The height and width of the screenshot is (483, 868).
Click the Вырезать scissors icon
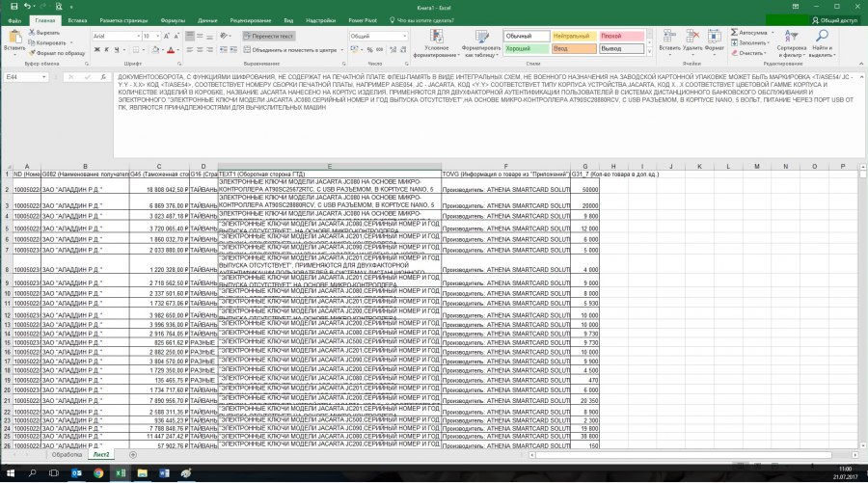pyautogui.click(x=32, y=33)
